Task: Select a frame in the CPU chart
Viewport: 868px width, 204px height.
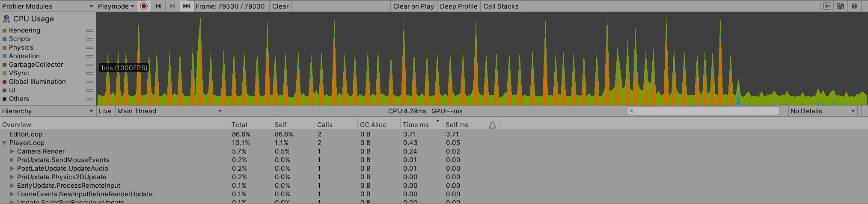Action: pos(482,59)
